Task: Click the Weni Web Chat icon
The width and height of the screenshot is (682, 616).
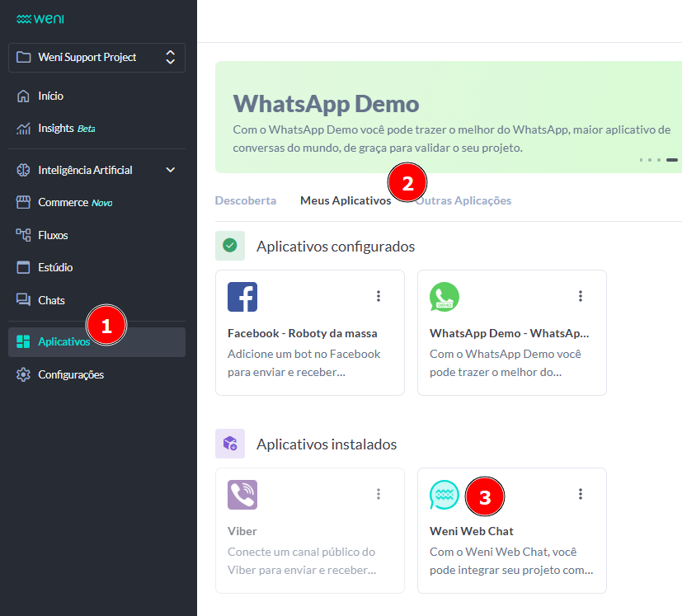Action: (444, 495)
